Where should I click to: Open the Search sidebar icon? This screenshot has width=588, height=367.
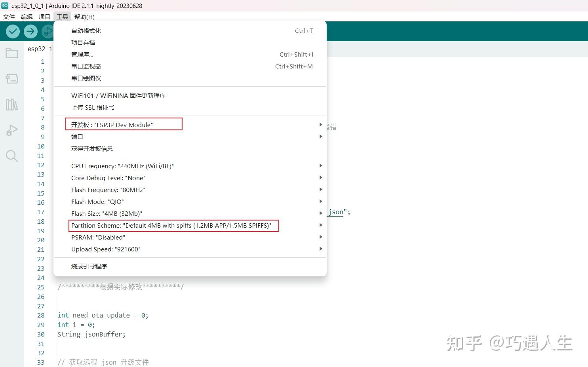tap(12, 156)
